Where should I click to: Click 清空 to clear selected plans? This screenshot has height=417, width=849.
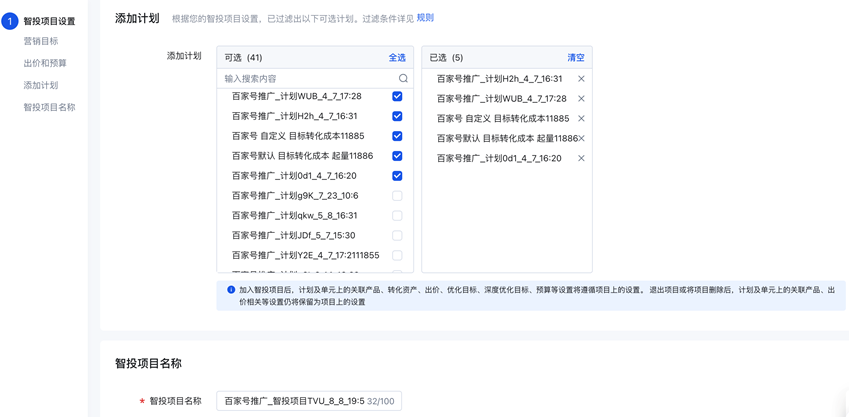(x=576, y=58)
